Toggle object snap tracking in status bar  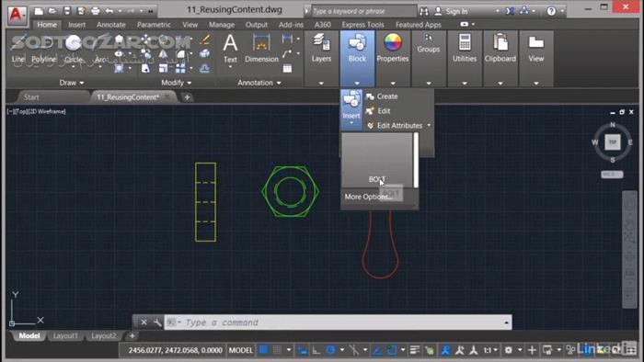pyautogui.click(x=376, y=350)
